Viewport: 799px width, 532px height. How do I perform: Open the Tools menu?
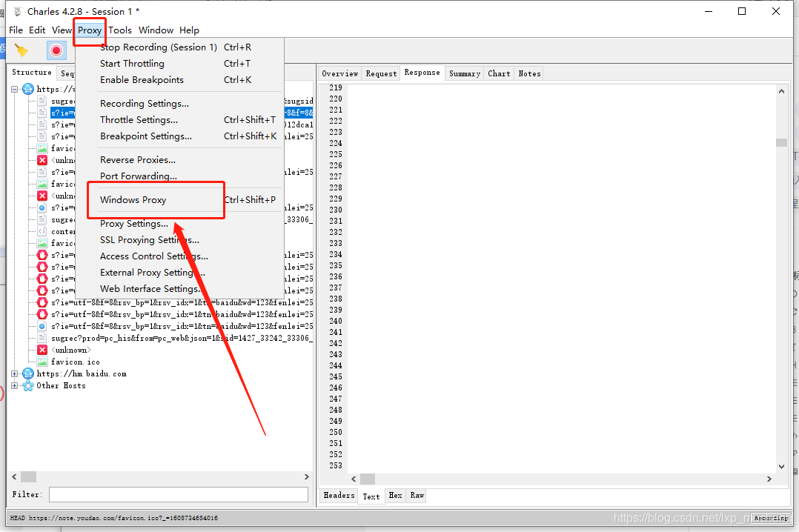pos(120,30)
